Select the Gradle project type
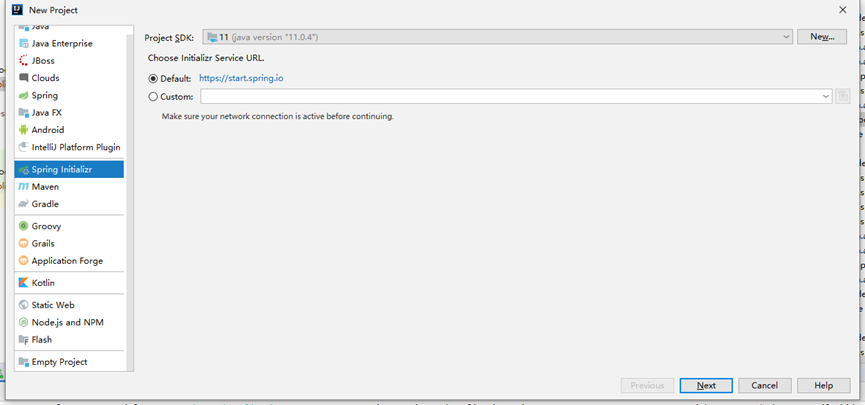 [45, 204]
